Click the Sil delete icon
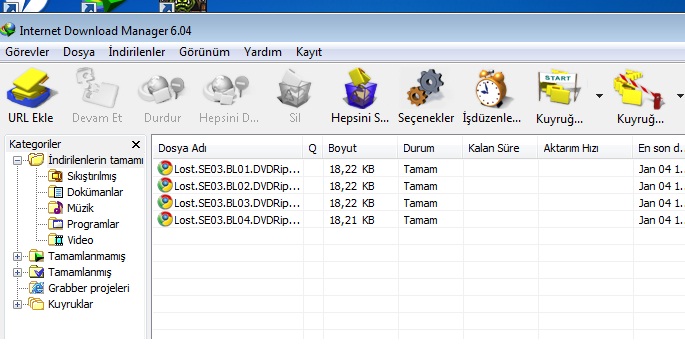 tap(294, 90)
